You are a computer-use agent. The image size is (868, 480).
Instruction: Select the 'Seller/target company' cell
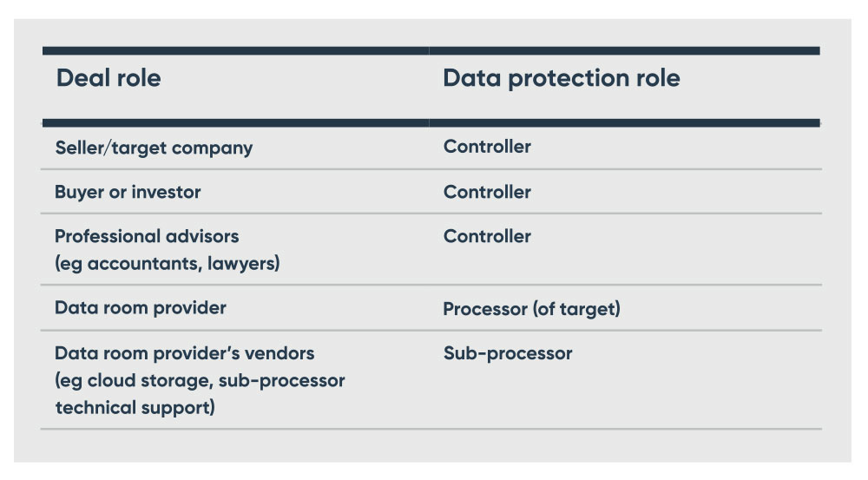[x=154, y=148]
